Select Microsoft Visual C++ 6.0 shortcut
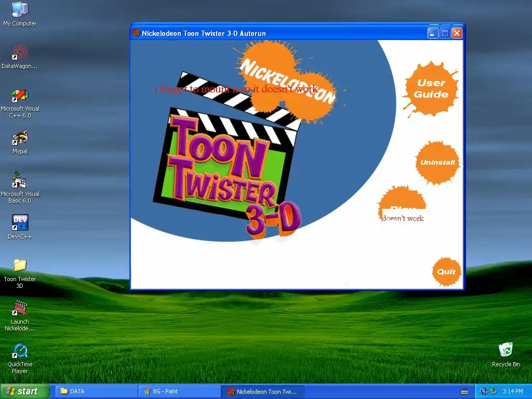Screen dimensions: 532x399 20,103
